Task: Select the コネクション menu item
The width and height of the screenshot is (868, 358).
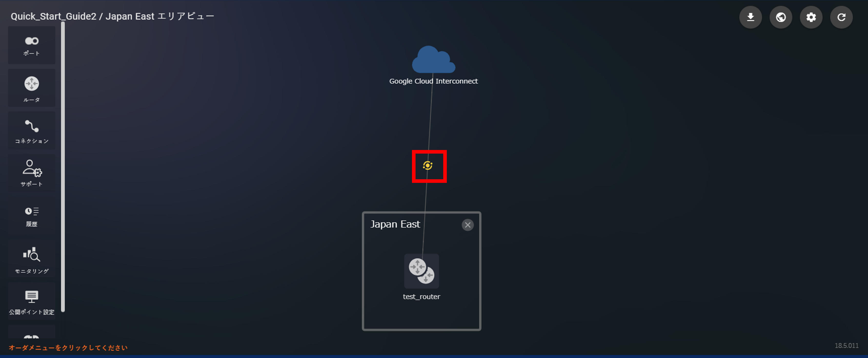Action: pos(32,130)
